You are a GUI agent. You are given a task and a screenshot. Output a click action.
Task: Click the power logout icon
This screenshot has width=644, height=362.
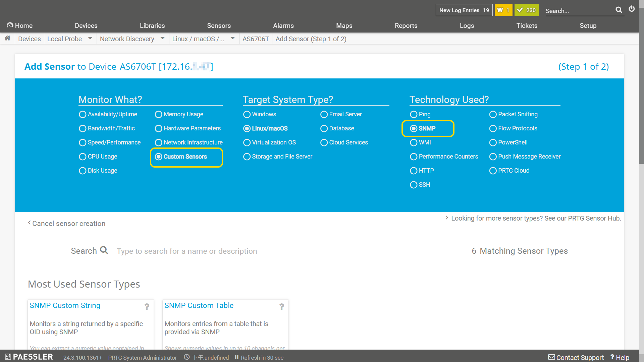[632, 9]
